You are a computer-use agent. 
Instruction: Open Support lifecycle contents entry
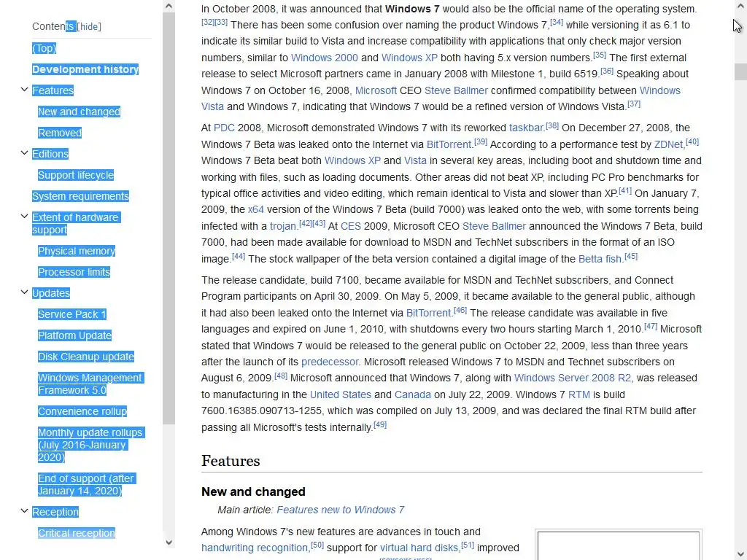[76, 175]
